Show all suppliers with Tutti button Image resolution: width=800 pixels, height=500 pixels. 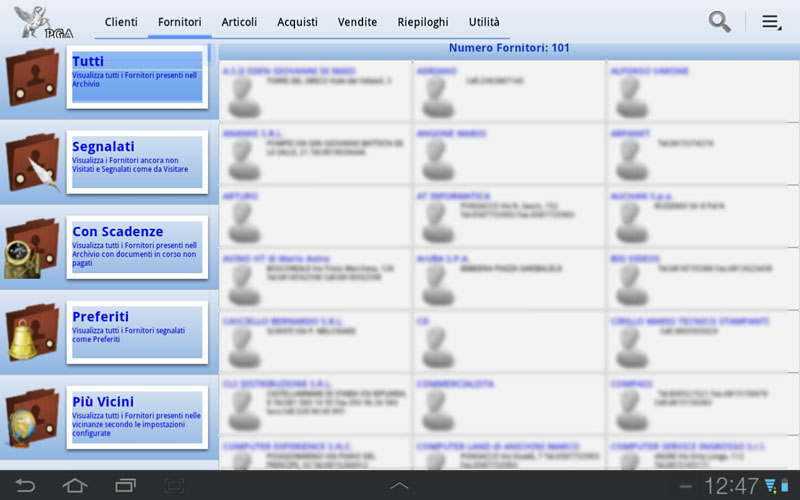tap(137, 77)
